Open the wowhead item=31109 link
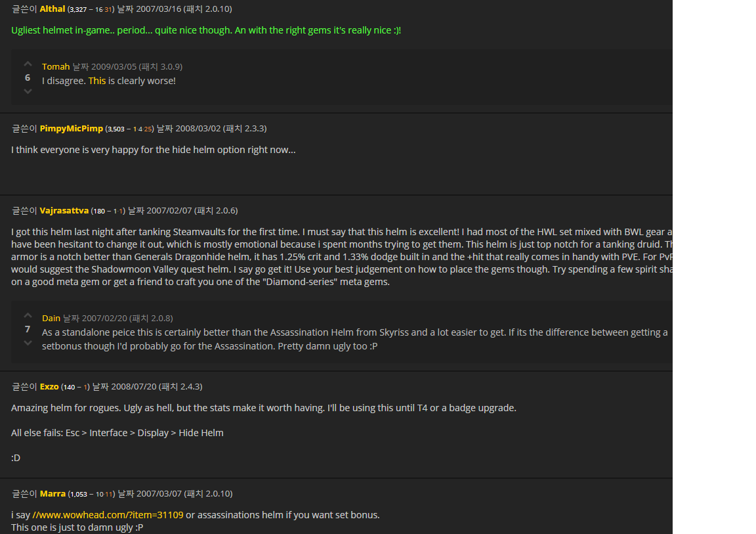 pos(108,515)
